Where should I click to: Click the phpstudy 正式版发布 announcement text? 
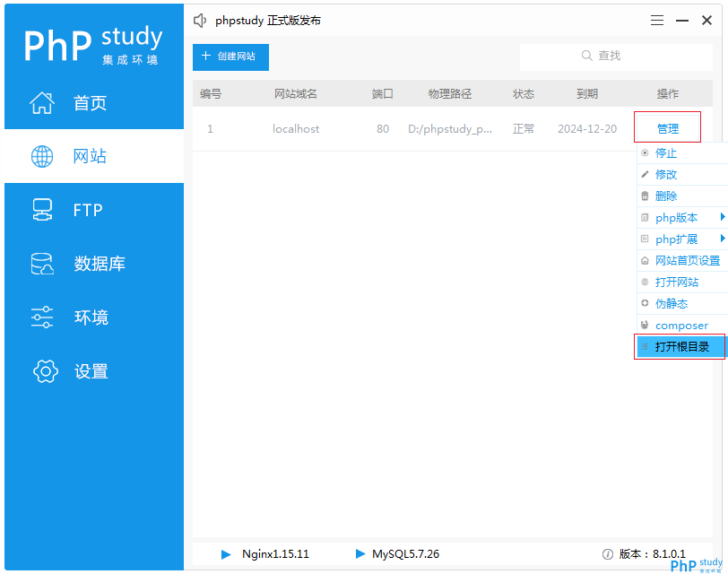(x=268, y=21)
